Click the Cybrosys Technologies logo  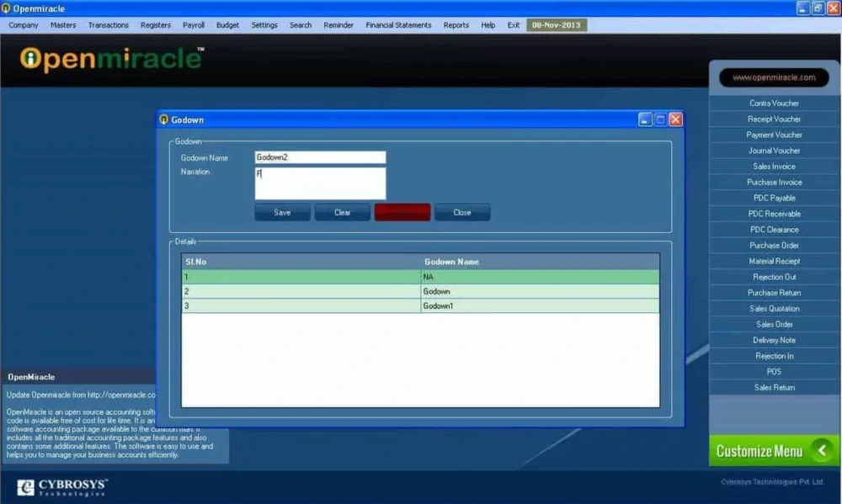pyautogui.click(x=62, y=487)
